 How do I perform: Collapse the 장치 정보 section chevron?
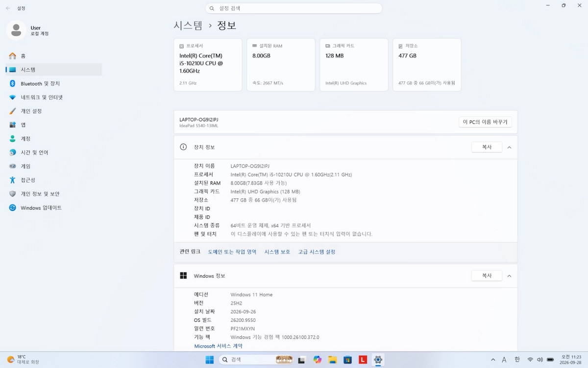click(509, 147)
